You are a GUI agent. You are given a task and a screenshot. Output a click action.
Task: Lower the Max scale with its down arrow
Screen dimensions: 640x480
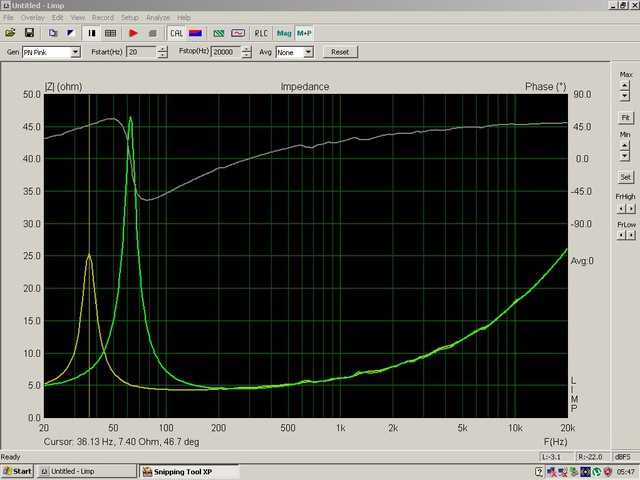pyautogui.click(x=624, y=96)
